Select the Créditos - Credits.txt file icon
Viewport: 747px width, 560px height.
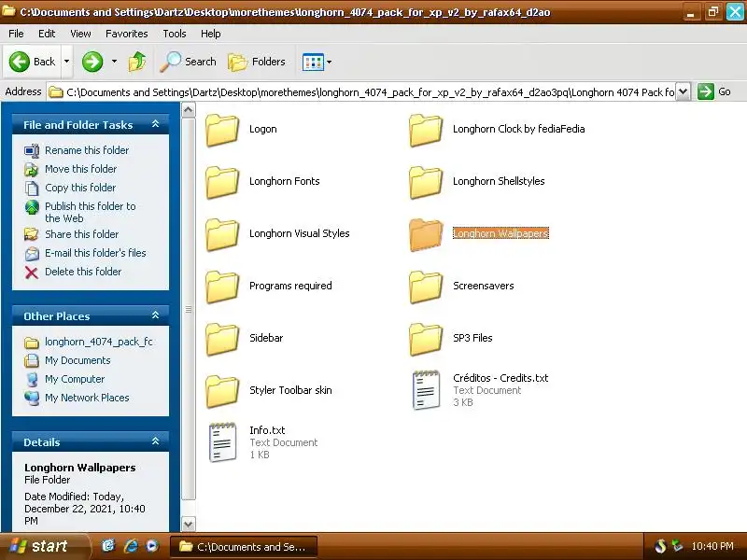(x=426, y=390)
